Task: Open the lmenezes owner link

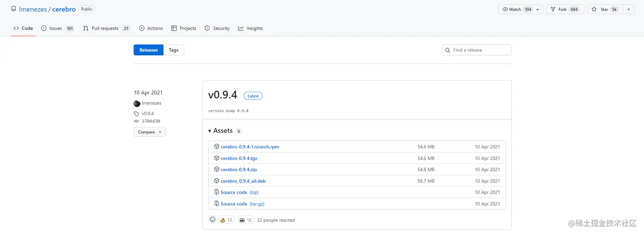Action: pos(33,9)
